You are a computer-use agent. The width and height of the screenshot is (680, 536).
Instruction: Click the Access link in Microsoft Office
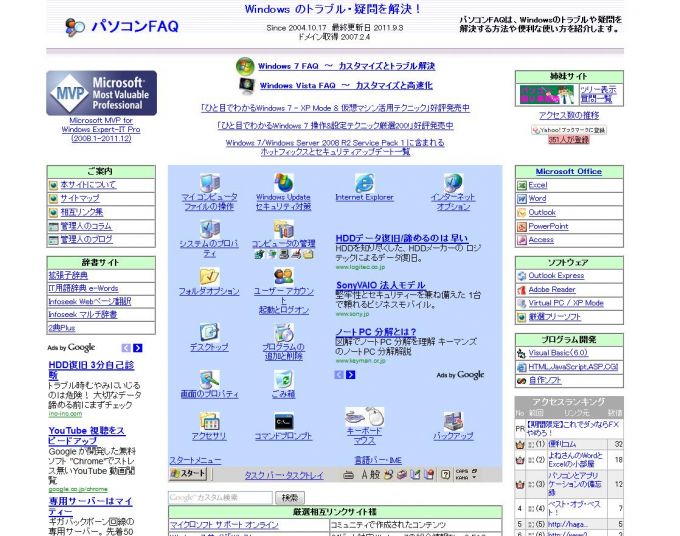tap(541, 239)
